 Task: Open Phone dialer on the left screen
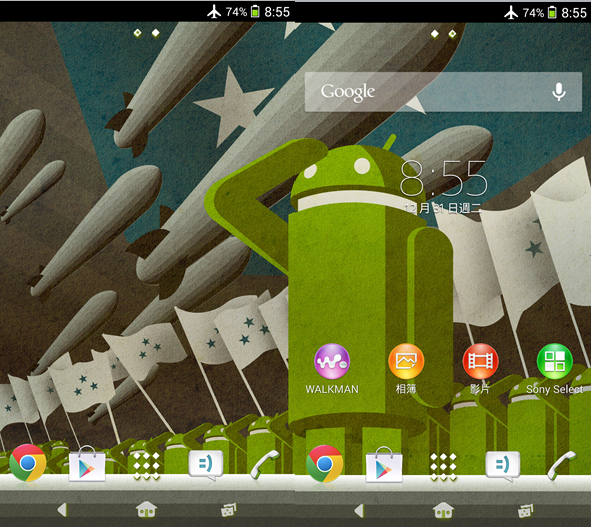click(265, 464)
